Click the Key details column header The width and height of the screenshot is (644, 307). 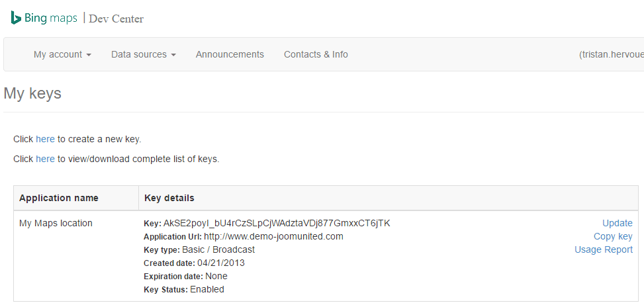click(169, 198)
